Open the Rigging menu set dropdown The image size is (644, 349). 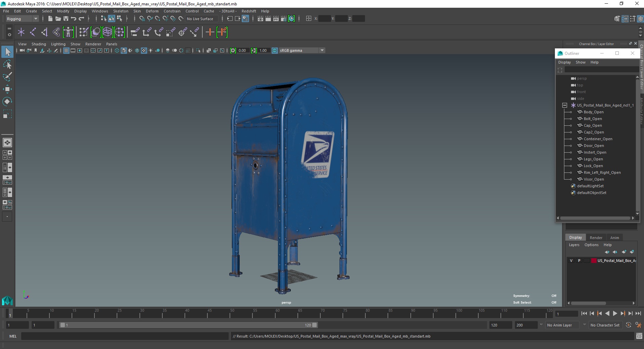22,19
